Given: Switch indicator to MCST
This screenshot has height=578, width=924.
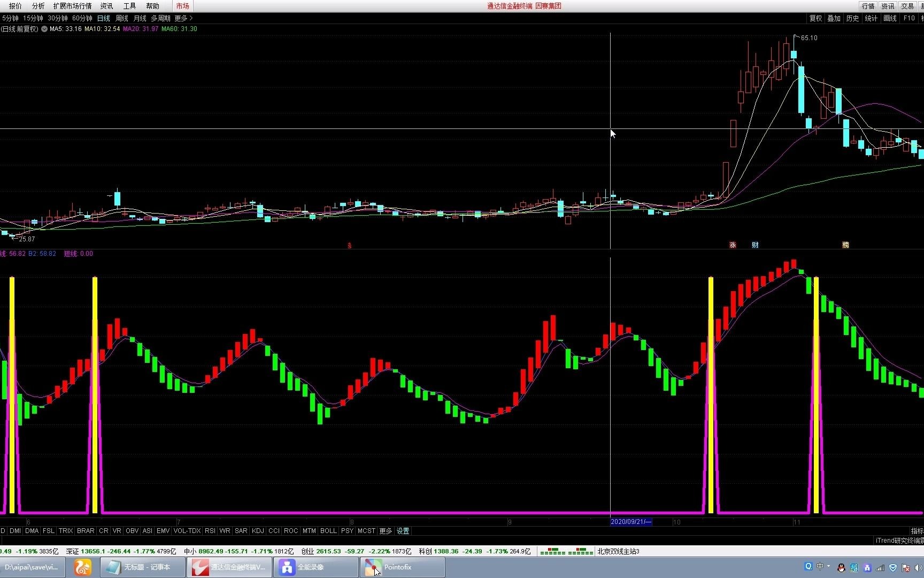Looking at the screenshot, I should coord(366,531).
